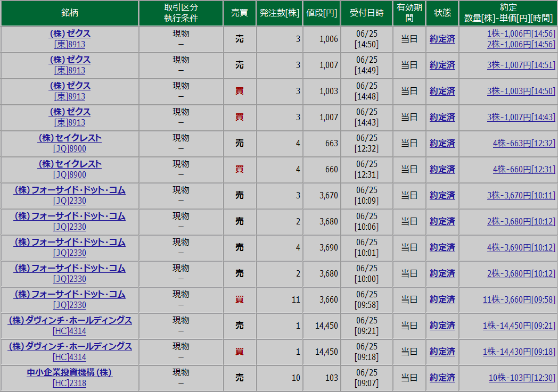Image resolution: width=558 pixels, height=392 pixels.
Task: Select the 取引区分 執行条件 column header
Action: pos(181,13)
